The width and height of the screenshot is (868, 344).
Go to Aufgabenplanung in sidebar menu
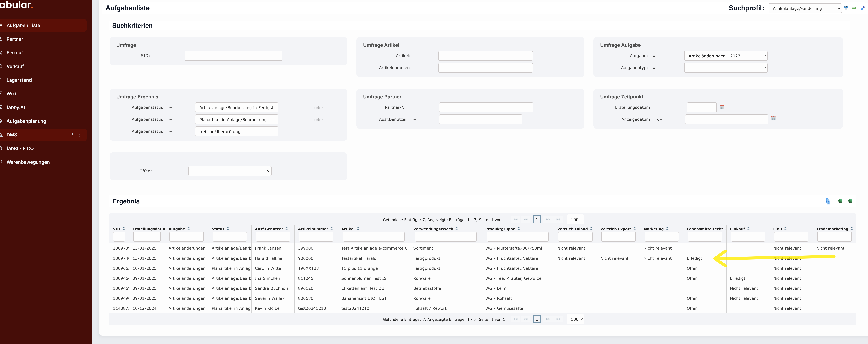(26, 121)
